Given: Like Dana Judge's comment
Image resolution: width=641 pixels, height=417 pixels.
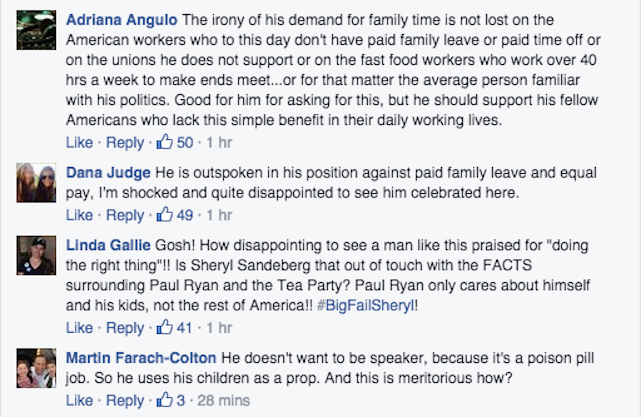Looking at the screenshot, I should (x=79, y=215).
